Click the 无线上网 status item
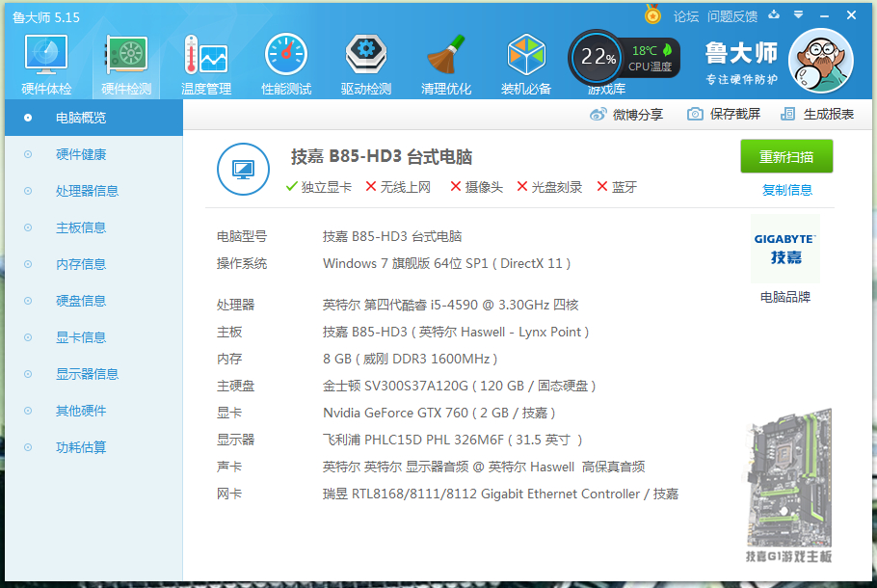 398,187
